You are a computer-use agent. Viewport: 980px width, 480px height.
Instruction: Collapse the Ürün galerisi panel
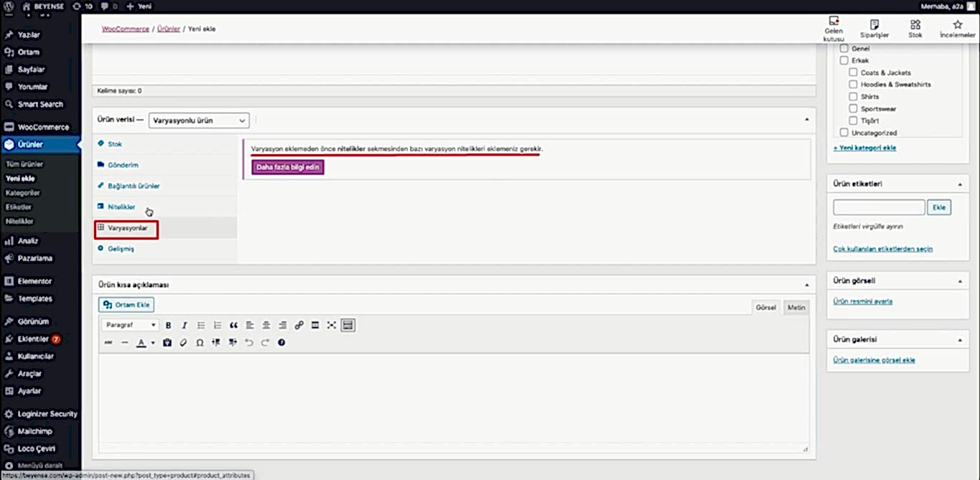tap(960, 339)
